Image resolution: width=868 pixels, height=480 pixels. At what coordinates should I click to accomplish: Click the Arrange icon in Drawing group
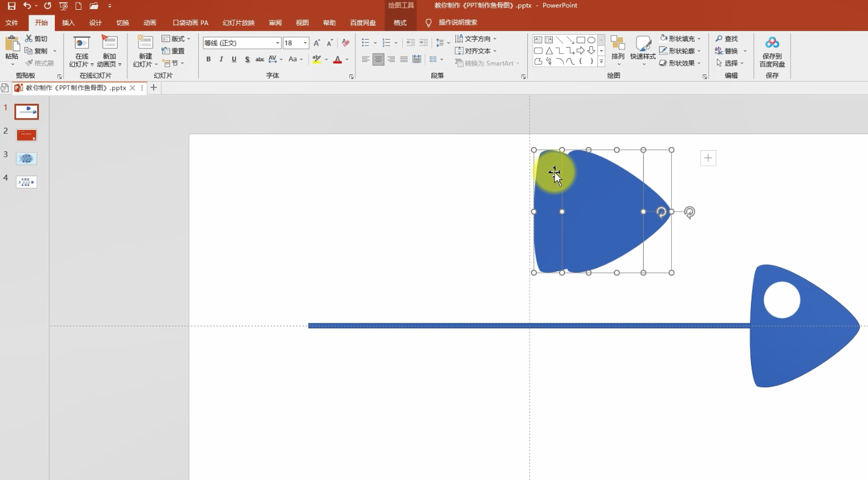tap(617, 43)
